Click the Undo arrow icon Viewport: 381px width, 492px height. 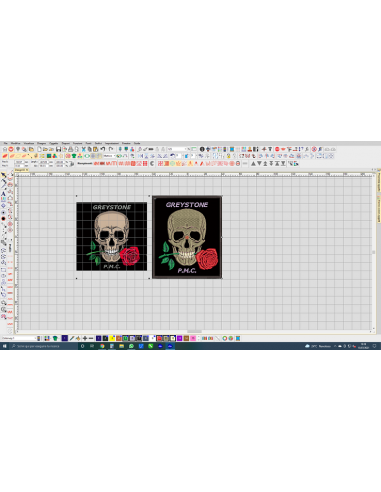coord(103,149)
